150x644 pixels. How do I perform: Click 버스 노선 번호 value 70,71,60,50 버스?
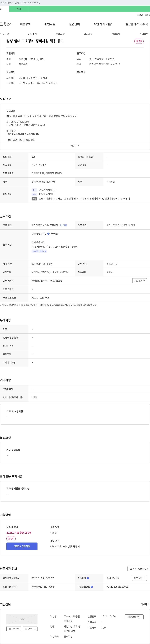tap(40, 298)
